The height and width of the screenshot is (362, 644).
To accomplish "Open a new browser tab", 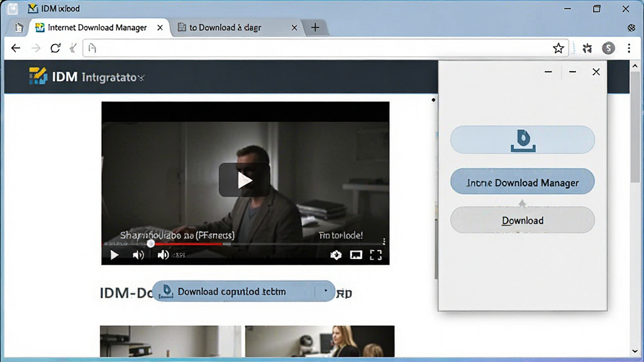I will point(315,28).
